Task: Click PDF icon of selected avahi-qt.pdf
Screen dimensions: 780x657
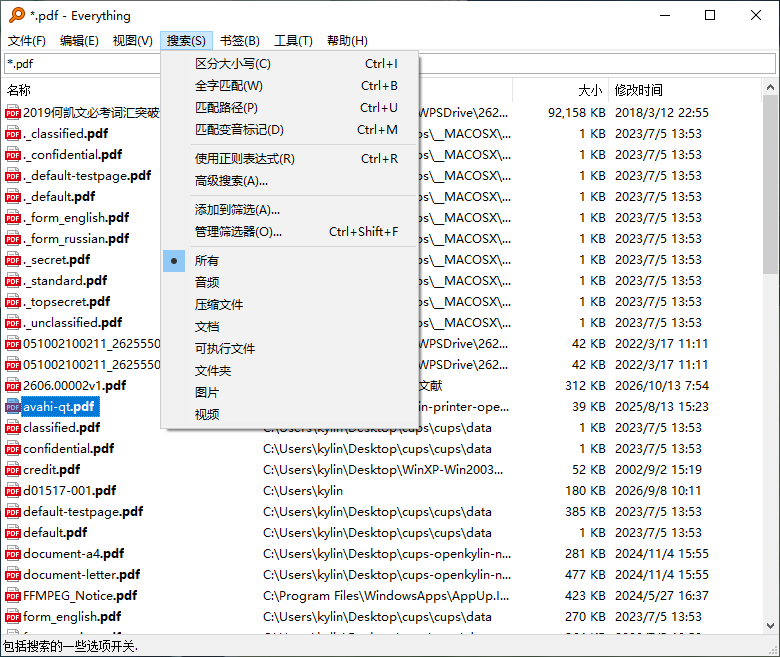Action: [x=12, y=407]
